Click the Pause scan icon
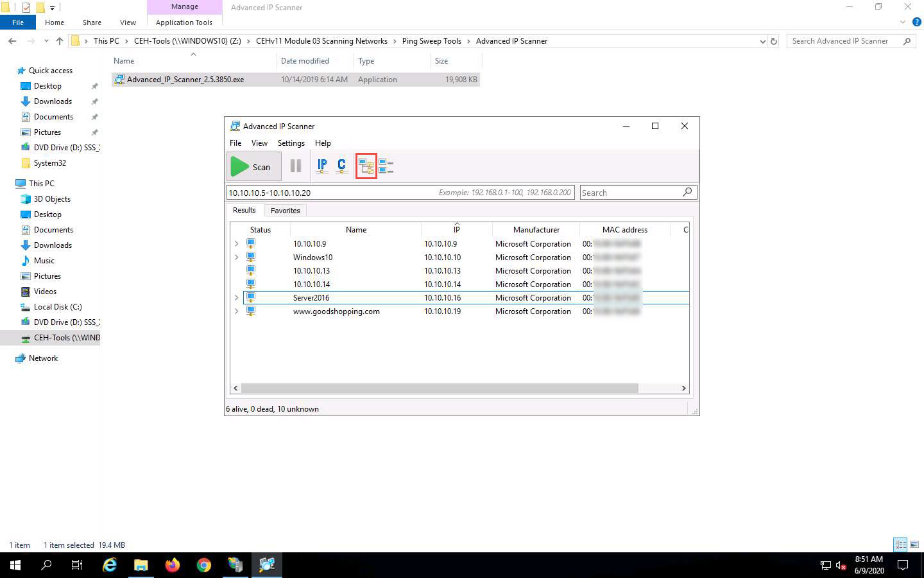The height and width of the screenshot is (578, 924). (x=296, y=166)
